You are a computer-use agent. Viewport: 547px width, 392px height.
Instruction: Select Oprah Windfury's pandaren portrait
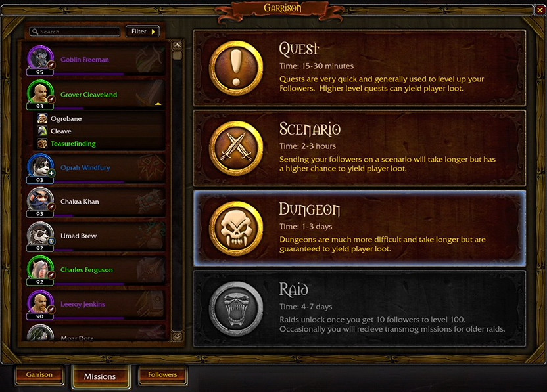[x=41, y=167]
